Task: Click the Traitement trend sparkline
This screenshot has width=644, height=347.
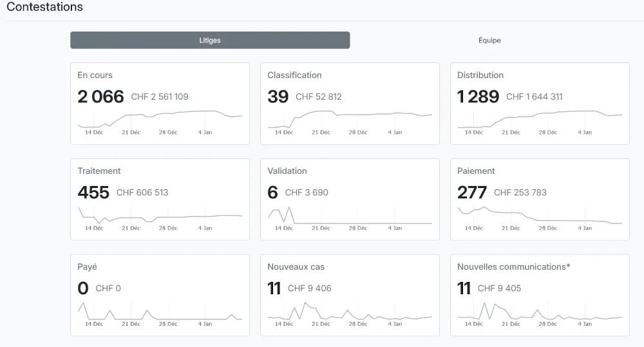Action: click(160, 215)
